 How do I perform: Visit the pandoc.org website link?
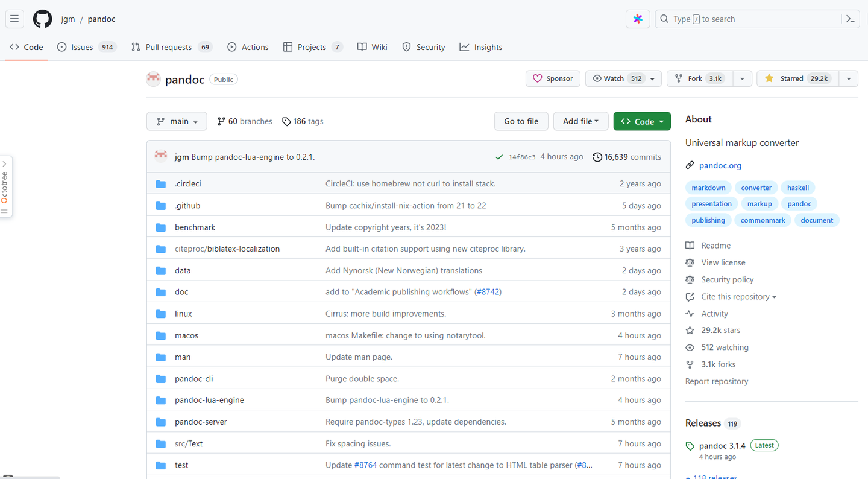point(720,165)
